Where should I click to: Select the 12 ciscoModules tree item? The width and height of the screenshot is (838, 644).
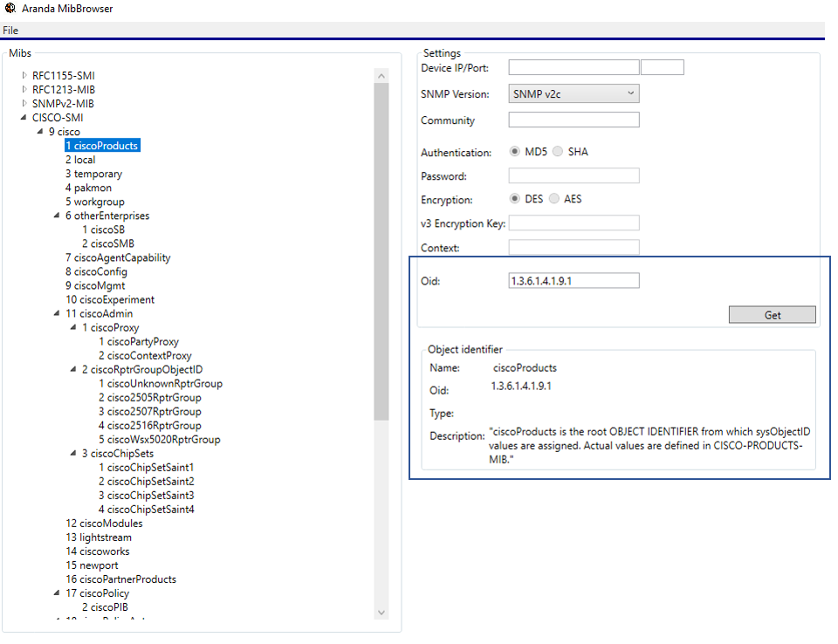click(104, 524)
